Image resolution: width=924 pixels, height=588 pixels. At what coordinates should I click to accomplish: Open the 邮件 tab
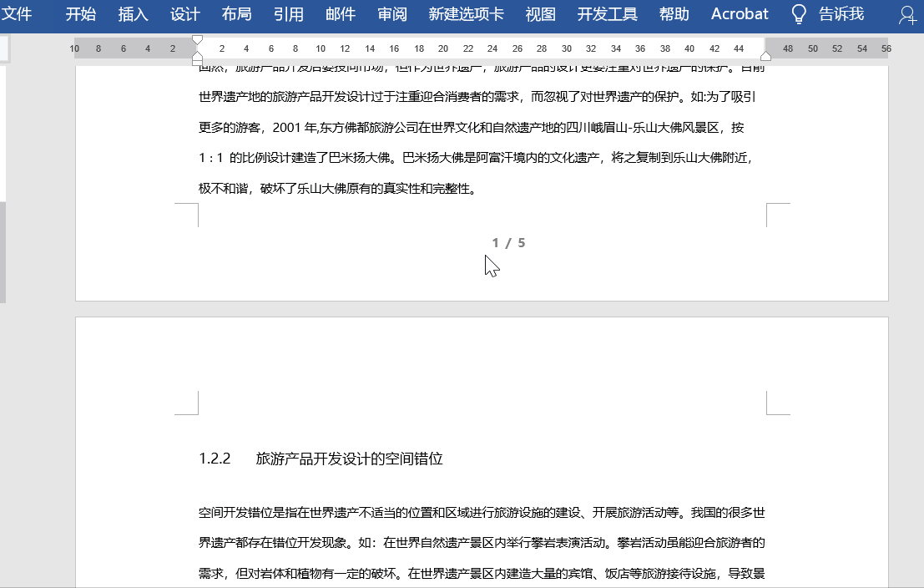(x=341, y=13)
